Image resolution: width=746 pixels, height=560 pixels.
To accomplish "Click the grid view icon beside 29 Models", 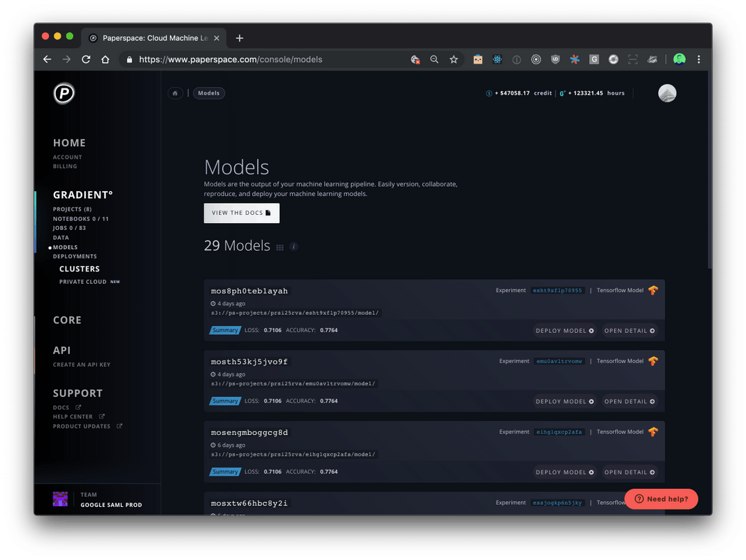I will coord(280,246).
